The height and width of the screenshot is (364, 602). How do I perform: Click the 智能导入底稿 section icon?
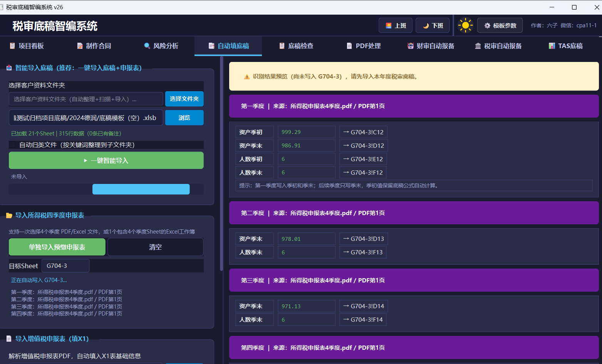point(9,68)
